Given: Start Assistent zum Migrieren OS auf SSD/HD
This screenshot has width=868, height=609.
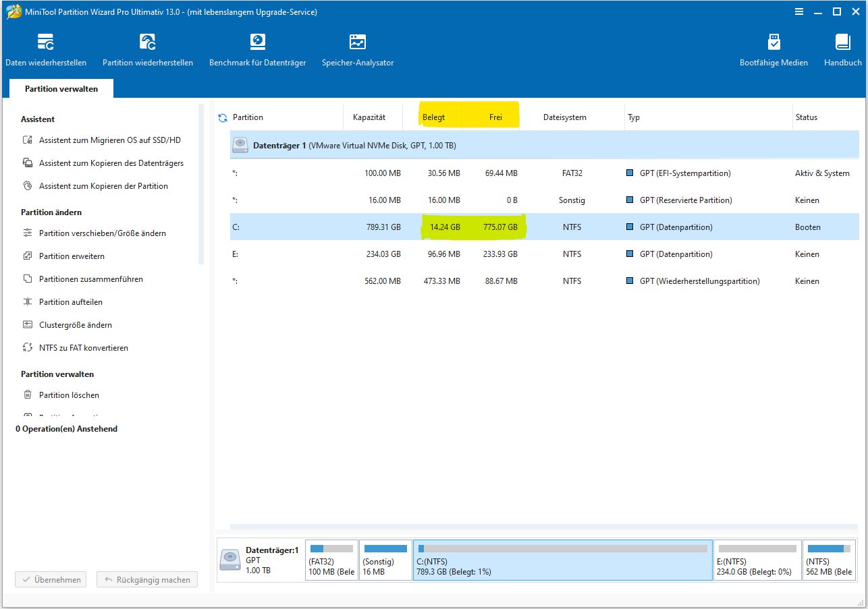Looking at the screenshot, I should point(109,140).
